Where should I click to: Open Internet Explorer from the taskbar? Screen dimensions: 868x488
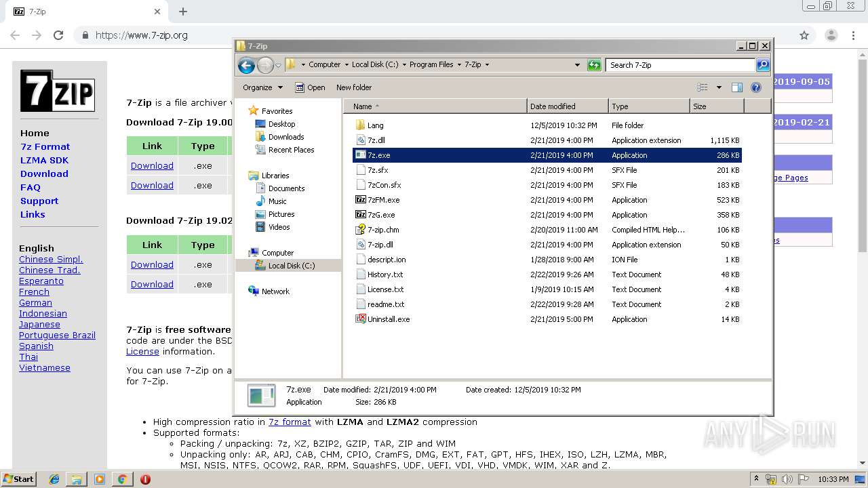[54, 479]
